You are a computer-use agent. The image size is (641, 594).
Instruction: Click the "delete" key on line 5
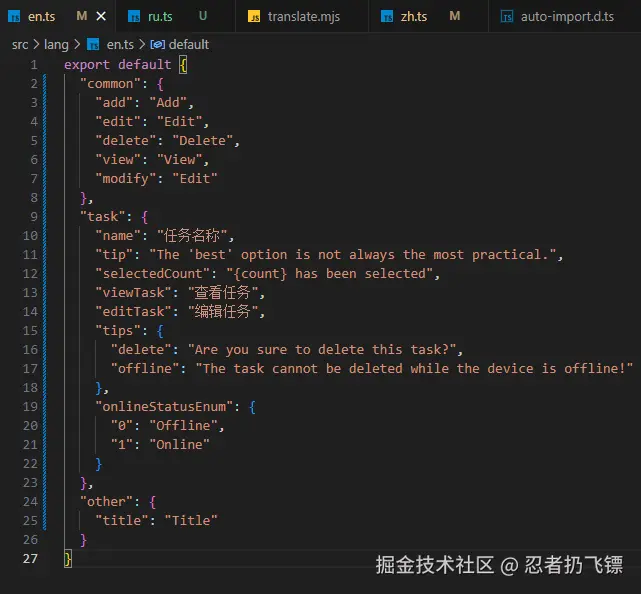(x=126, y=141)
